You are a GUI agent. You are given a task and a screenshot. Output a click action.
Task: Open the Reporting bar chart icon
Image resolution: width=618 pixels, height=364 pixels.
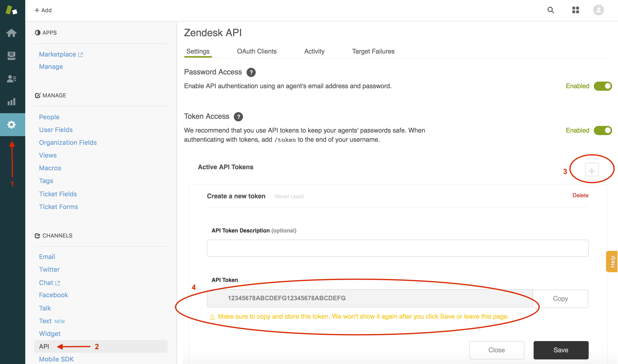click(11, 102)
